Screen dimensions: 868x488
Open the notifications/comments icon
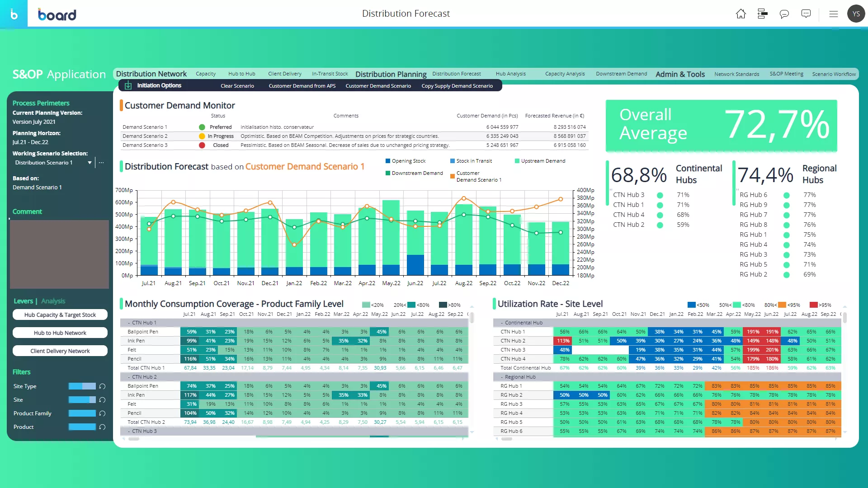[x=784, y=13]
